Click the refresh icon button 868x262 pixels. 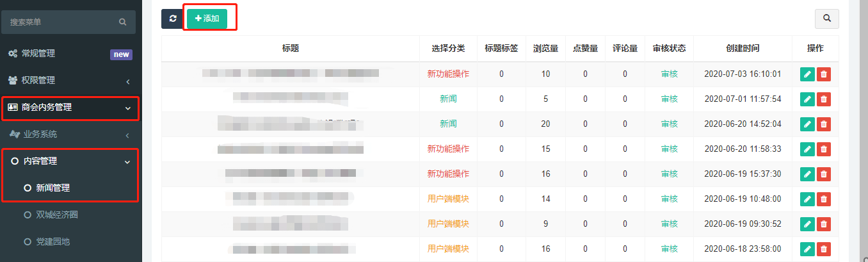[x=172, y=19]
